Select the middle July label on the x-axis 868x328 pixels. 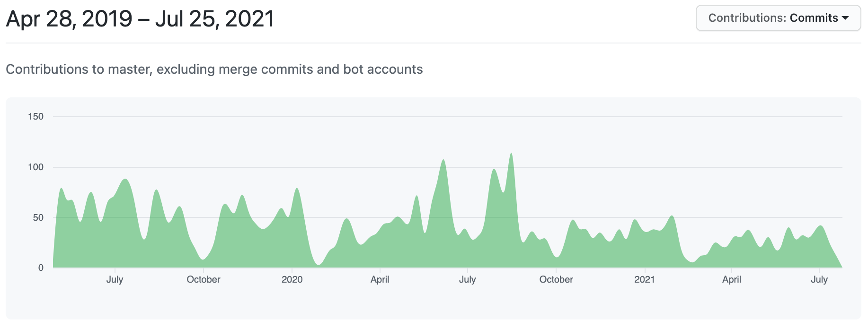(467, 279)
